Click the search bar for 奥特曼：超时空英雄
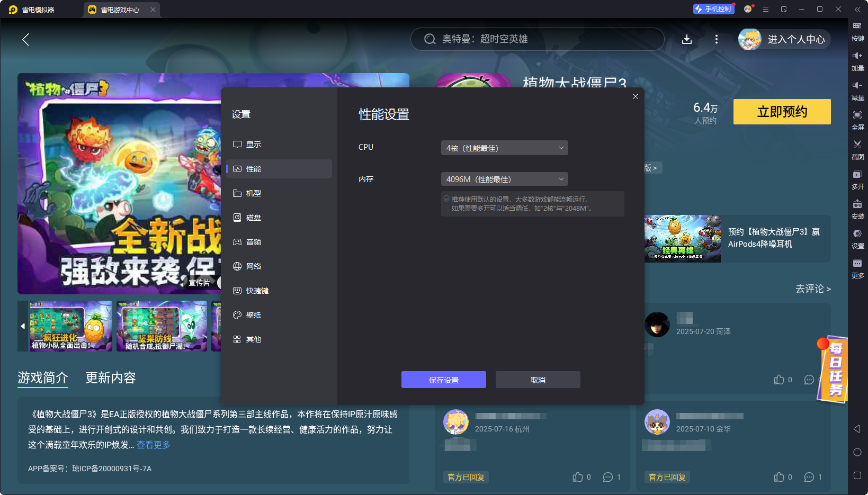 tap(537, 39)
